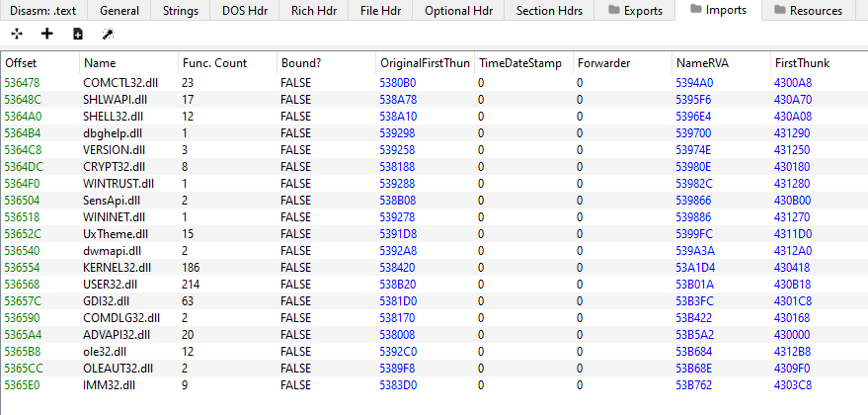This screenshot has height=415, width=868.
Task: Click FirstThunk value 4312B8
Action: click(792, 352)
